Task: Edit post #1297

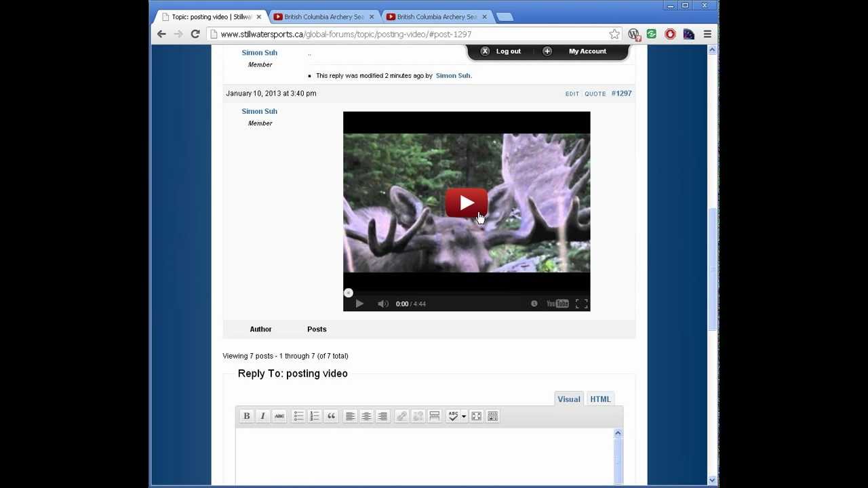Action: click(x=572, y=94)
